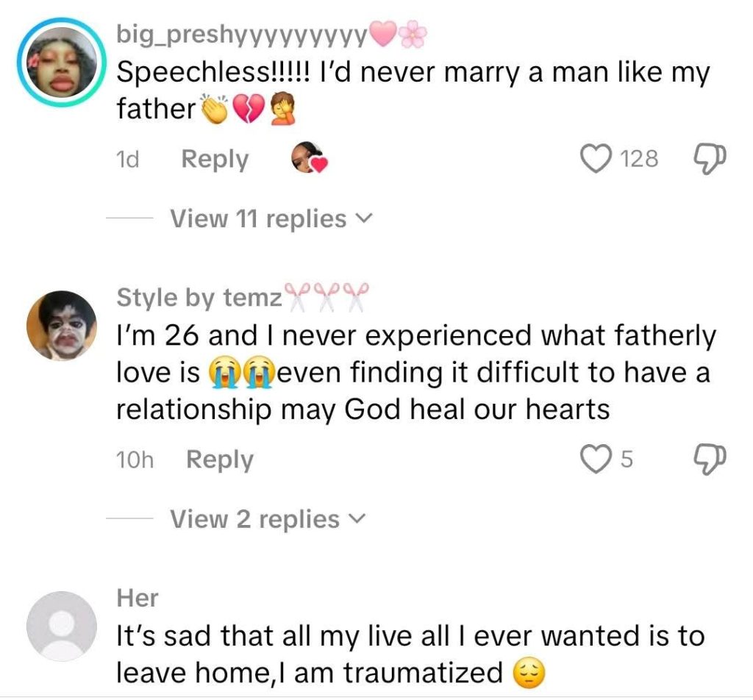Reply to Style by temz's comment
The height and width of the screenshot is (700, 753).
[219, 460]
